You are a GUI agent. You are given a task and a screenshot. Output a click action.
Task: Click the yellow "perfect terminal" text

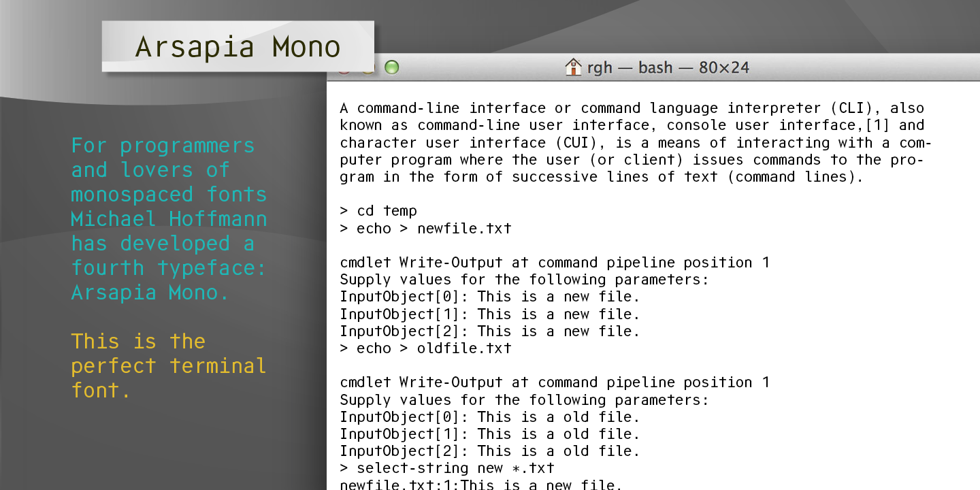coord(168,366)
